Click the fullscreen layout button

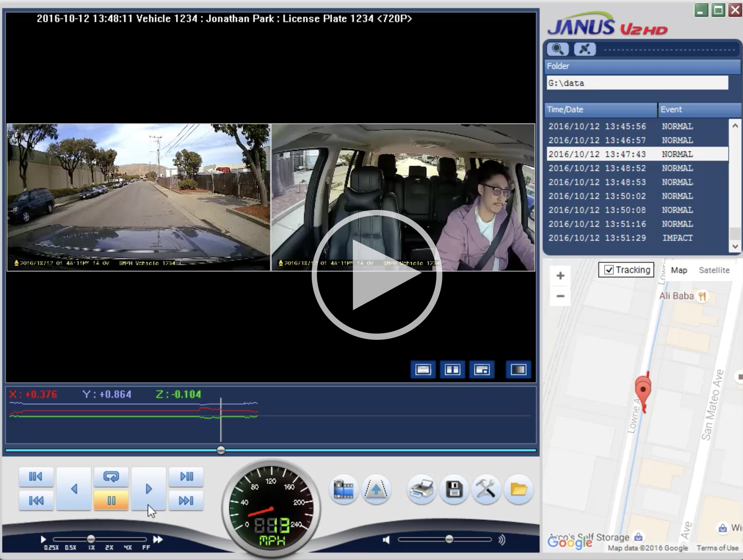(x=518, y=370)
